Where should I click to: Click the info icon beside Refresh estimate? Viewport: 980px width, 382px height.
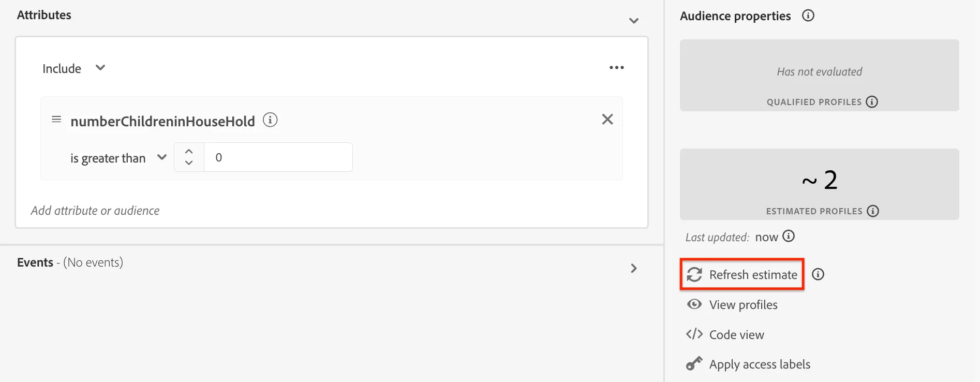[818, 274]
